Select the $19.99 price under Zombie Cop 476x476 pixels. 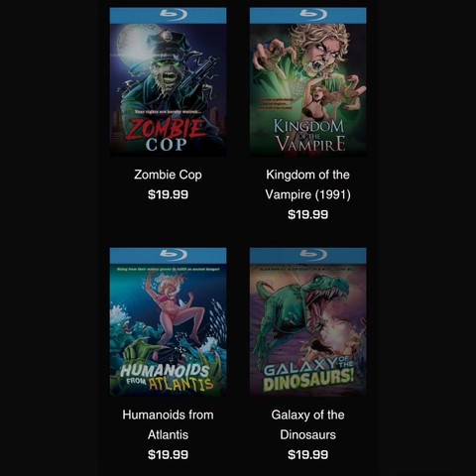[x=168, y=194]
